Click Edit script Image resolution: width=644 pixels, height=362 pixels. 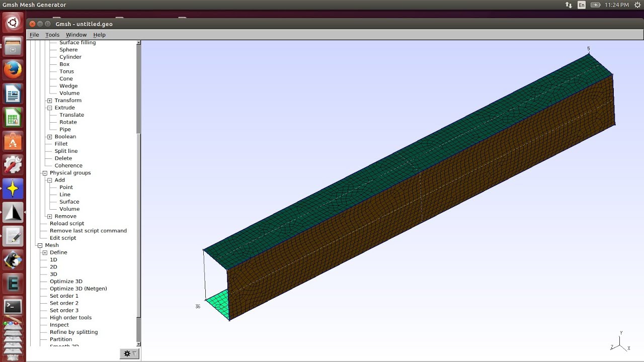point(63,238)
